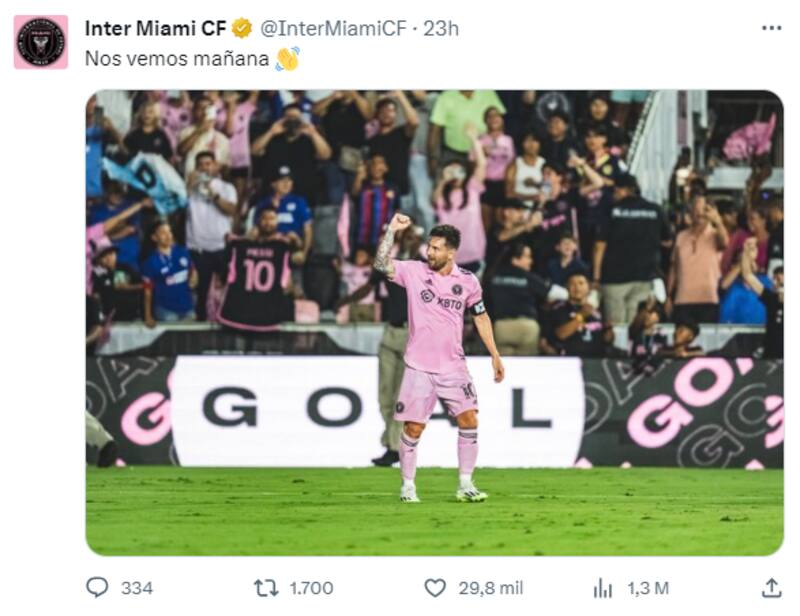
Task: Click the 1.700 reposts count
Action: pyautogui.click(x=311, y=587)
